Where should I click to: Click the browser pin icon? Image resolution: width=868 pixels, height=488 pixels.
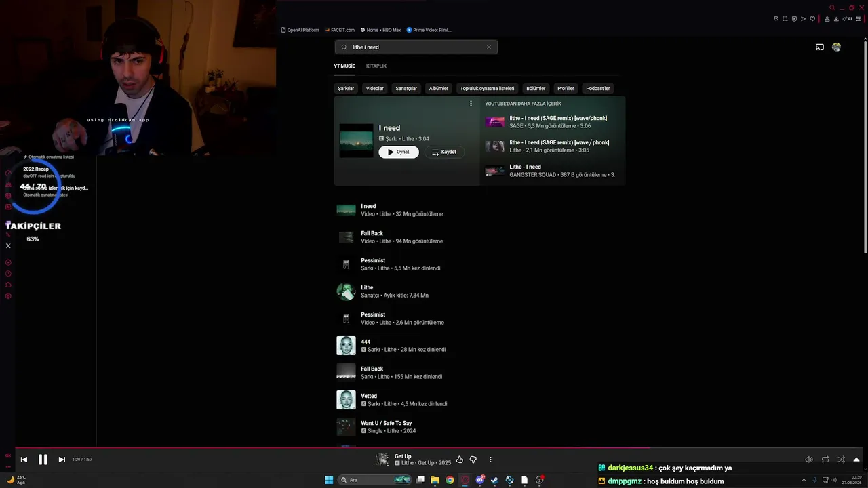(x=776, y=19)
